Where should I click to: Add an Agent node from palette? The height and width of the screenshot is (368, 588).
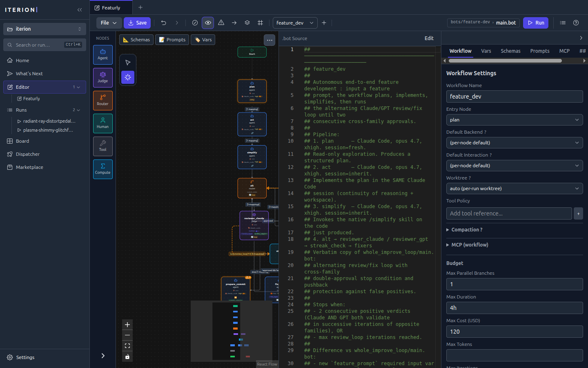coord(102,55)
